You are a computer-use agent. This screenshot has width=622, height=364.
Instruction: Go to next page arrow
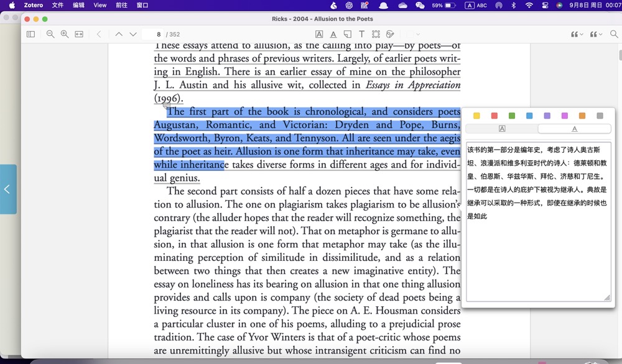[x=133, y=34]
